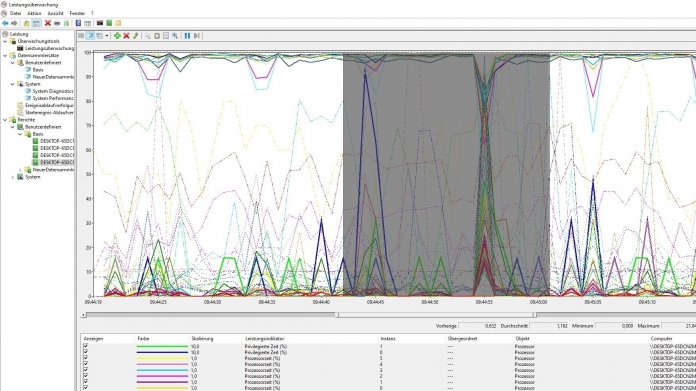Open graph type dropdown arrow
This screenshot has width=696, height=391.
tap(107, 36)
